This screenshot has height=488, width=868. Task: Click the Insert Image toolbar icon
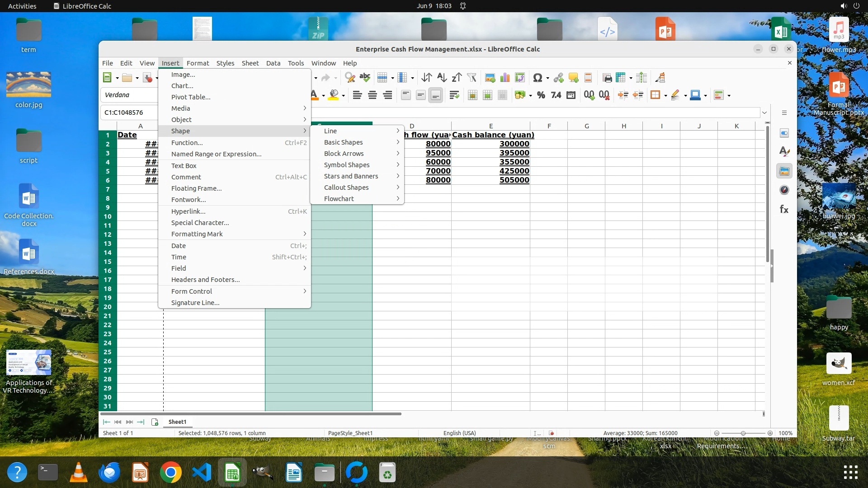pos(490,78)
